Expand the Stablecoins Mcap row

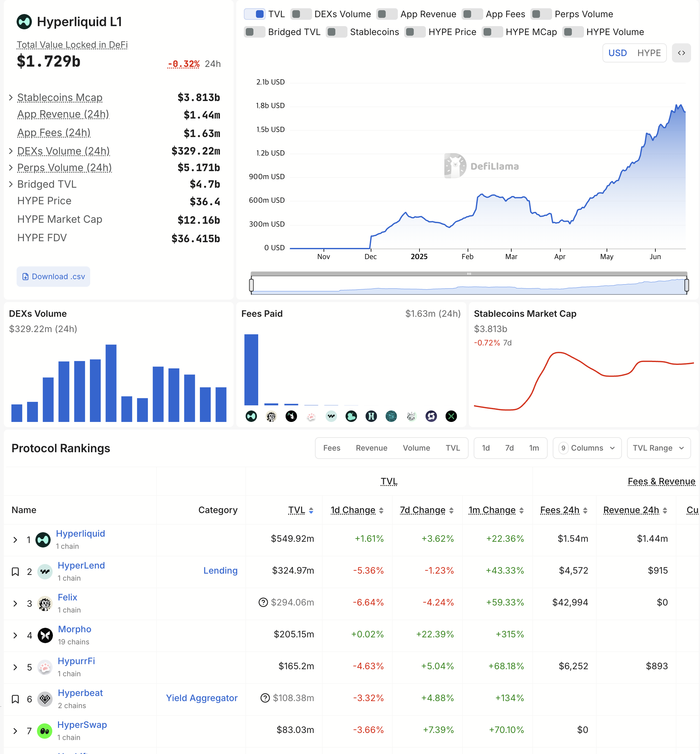[11, 98]
